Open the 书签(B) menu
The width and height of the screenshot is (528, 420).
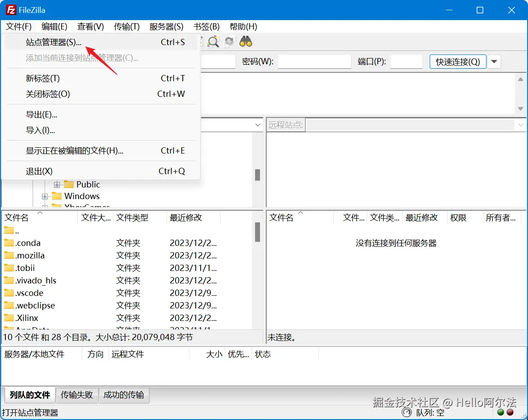[x=206, y=27]
